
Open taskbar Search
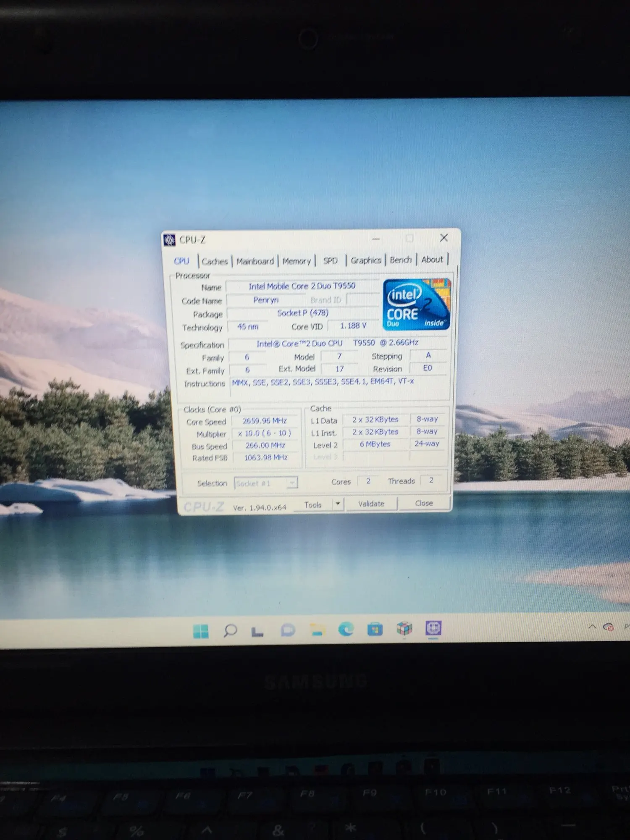[230, 630]
